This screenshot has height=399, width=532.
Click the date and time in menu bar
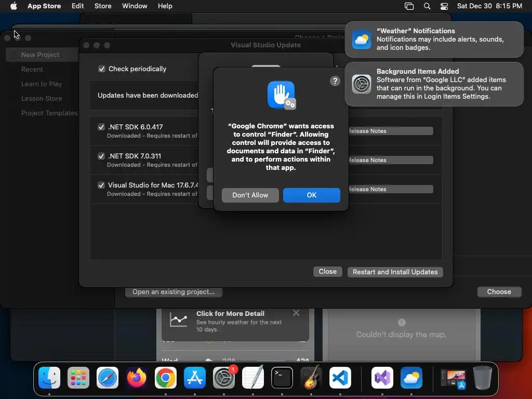pyautogui.click(x=489, y=6)
